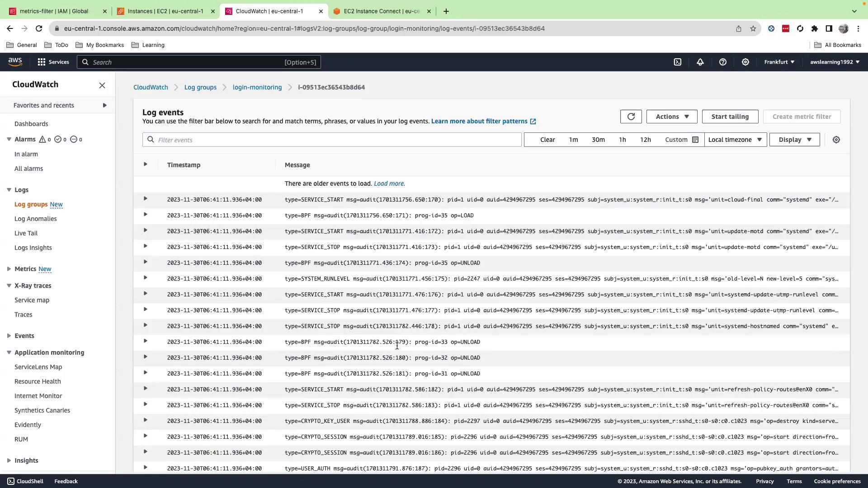Click the refresh log events icon
This screenshot has height=488, width=868.
631,117
